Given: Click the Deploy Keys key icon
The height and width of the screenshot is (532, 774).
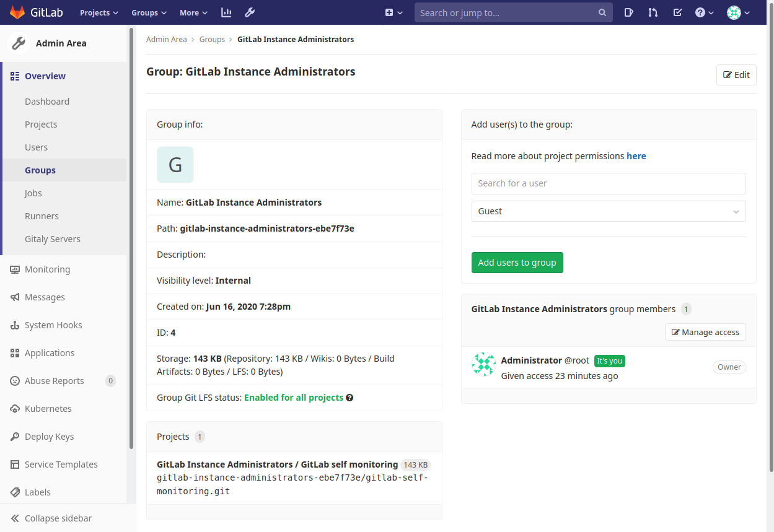Looking at the screenshot, I should pos(15,437).
